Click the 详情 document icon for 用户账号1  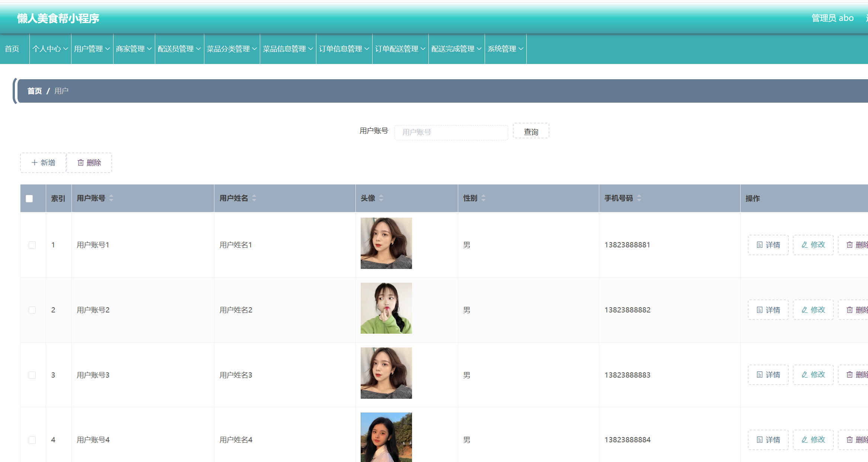point(760,245)
